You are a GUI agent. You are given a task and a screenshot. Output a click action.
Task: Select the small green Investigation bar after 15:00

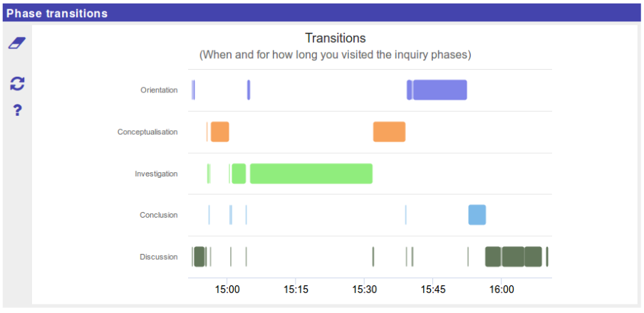[239, 174]
